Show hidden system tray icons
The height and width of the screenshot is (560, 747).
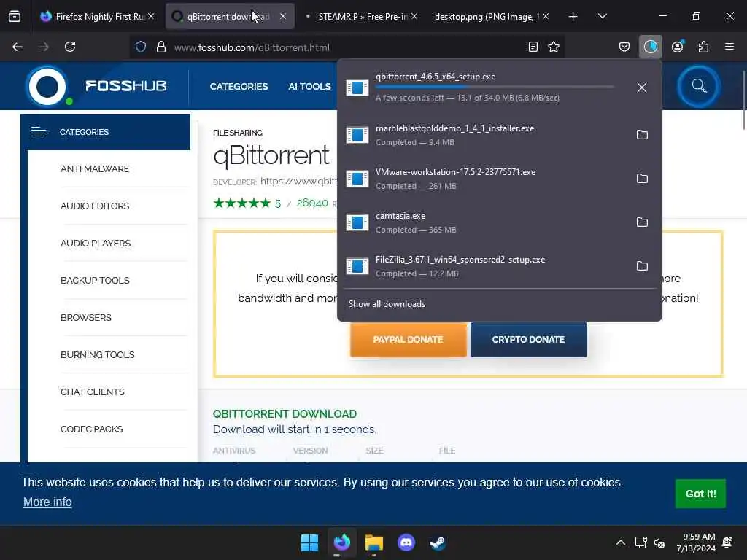(620, 542)
